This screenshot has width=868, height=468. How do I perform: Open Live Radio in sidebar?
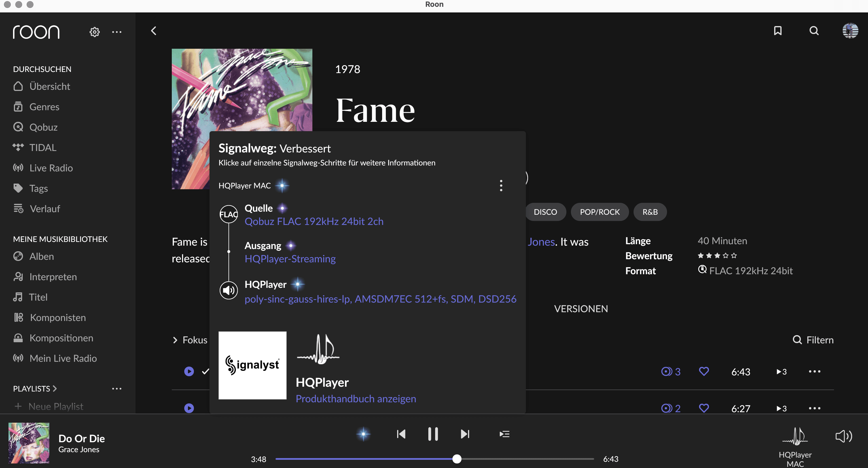pyautogui.click(x=43, y=168)
